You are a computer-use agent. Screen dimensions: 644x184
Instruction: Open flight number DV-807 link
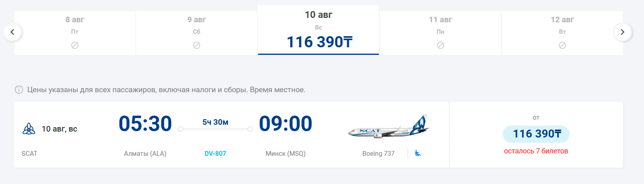pos(215,153)
